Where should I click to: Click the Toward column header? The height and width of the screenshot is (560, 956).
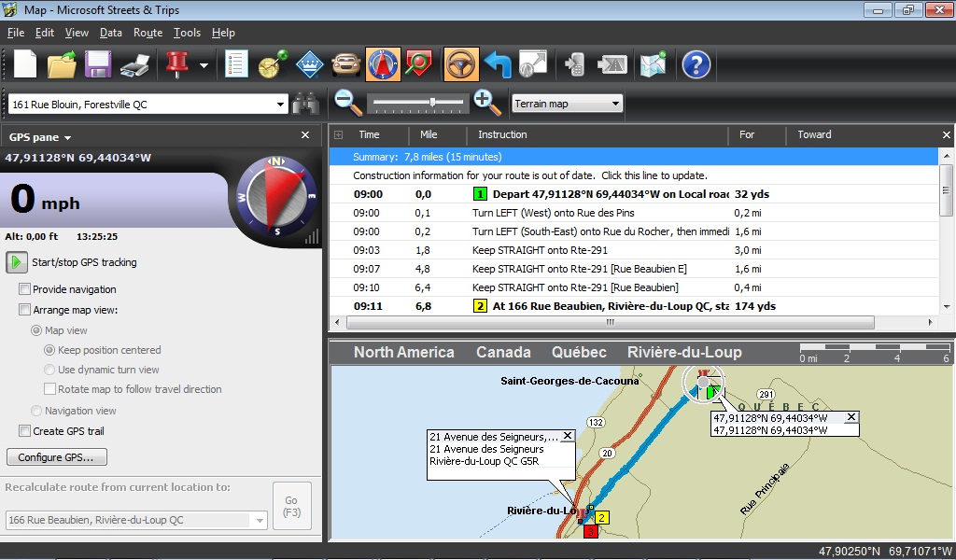click(814, 134)
